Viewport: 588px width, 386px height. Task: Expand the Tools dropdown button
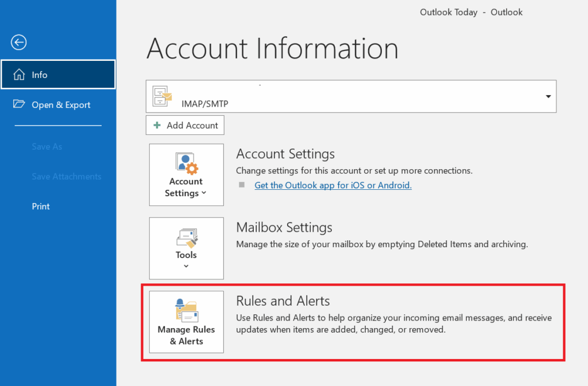click(187, 248)
